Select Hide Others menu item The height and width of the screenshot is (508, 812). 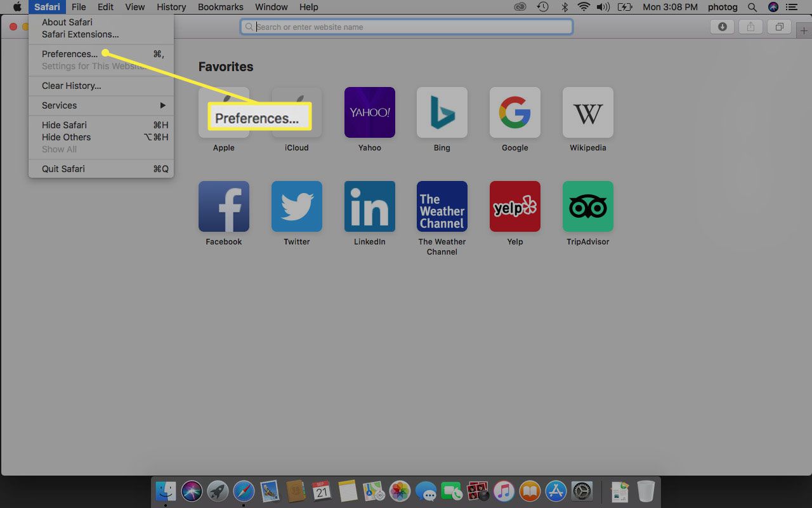[101, 137]
